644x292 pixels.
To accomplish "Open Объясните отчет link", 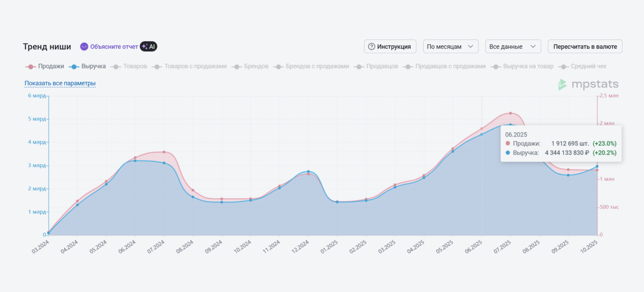I will (x=114, y=47).
